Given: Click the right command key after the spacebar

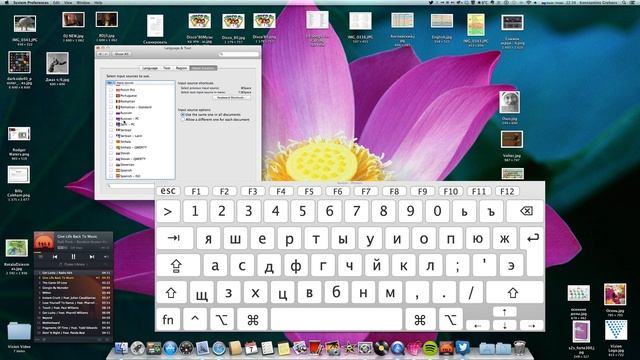Looking at the screenshot, I should [420, 319].
